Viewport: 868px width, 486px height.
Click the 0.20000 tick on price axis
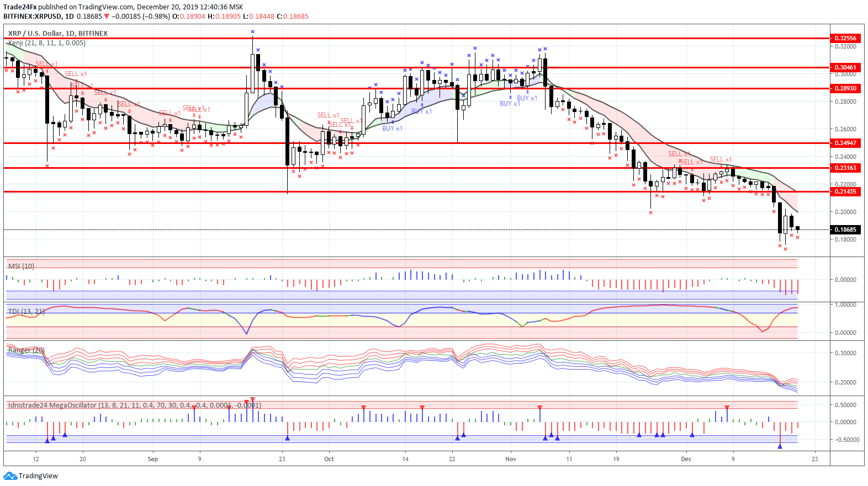[x=845, y=212]
